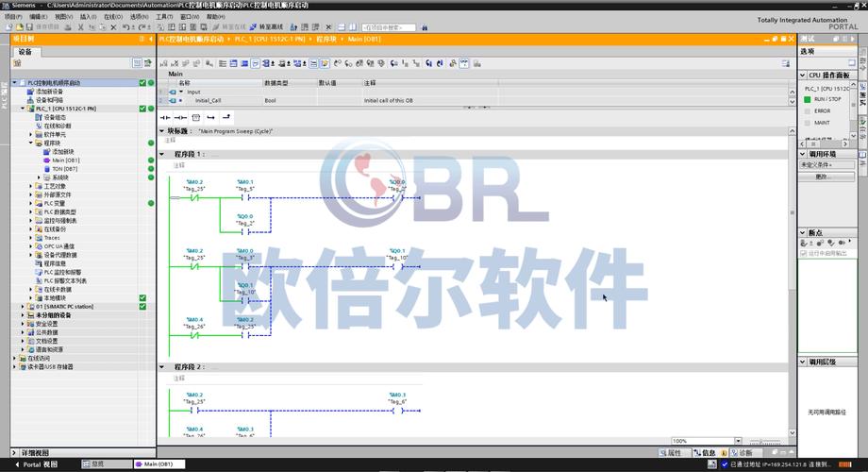
Task: Click the editor vertical scrollbar down arrow
Action: click(793, 433)
